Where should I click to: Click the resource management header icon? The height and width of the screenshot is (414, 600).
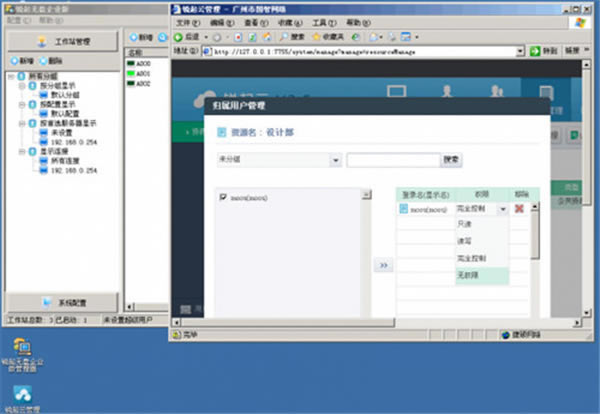[546, 93]
